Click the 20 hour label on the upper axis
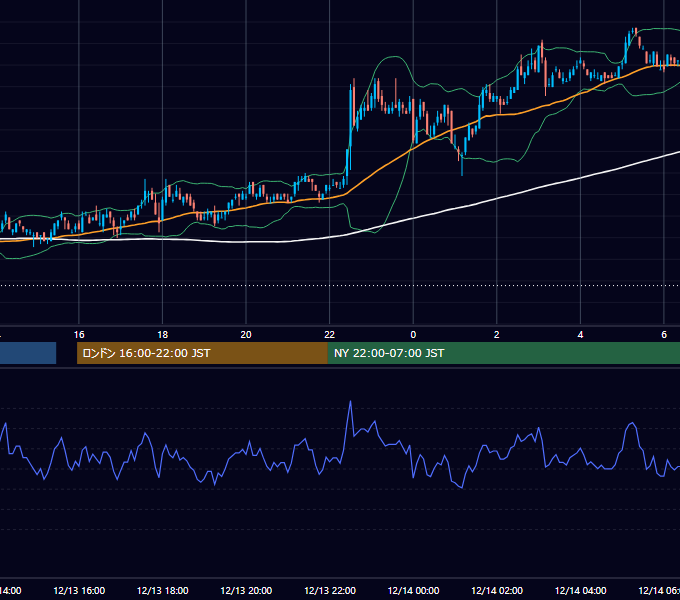The image size is (680, 600). (246, 335)
